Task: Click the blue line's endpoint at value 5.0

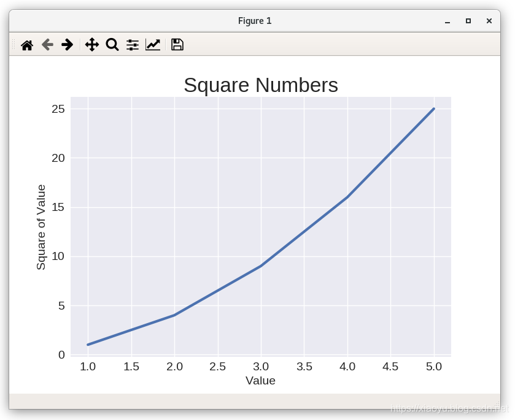Action: [x=434, y=109]
